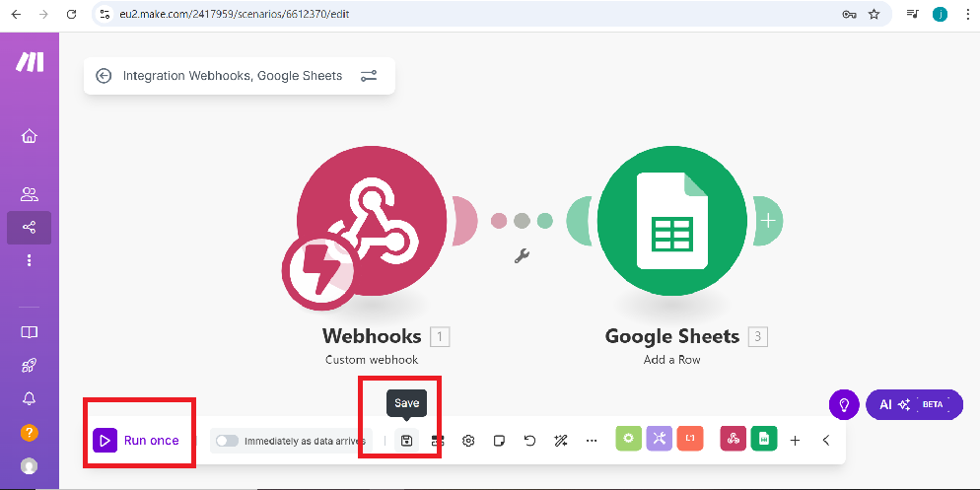Click the wrench filter icon between modules
This screenshot has width=980, height=490.
coord(522,255)
